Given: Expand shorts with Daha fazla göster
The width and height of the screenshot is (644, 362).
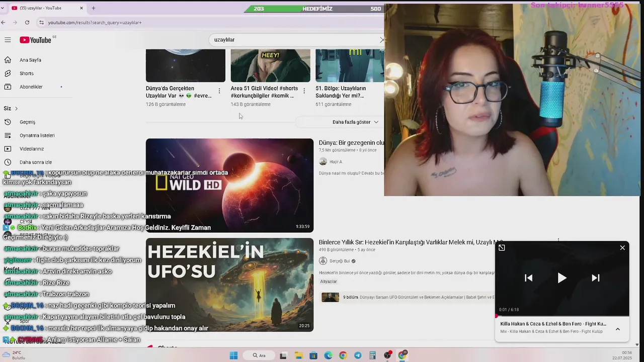Looking at the screenshot, I should [x=355, y=122].
